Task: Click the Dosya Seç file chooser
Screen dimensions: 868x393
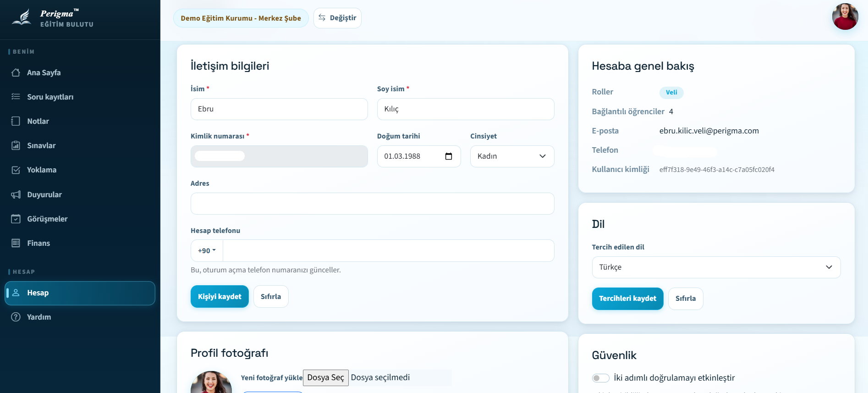Action: [325, 377]
